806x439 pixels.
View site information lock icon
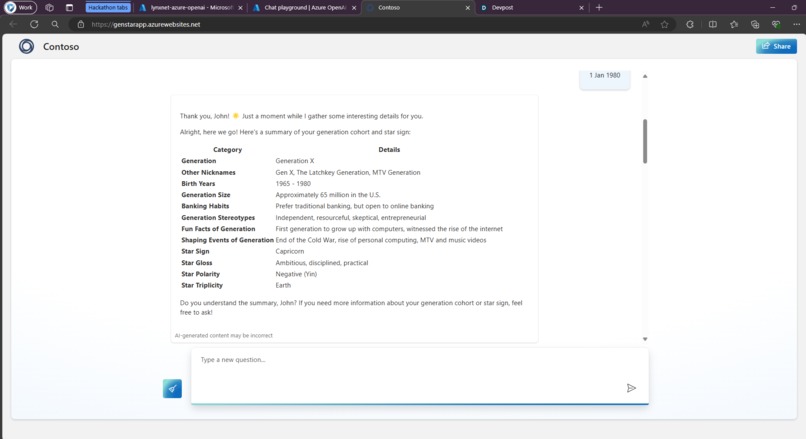pos(81,24)
